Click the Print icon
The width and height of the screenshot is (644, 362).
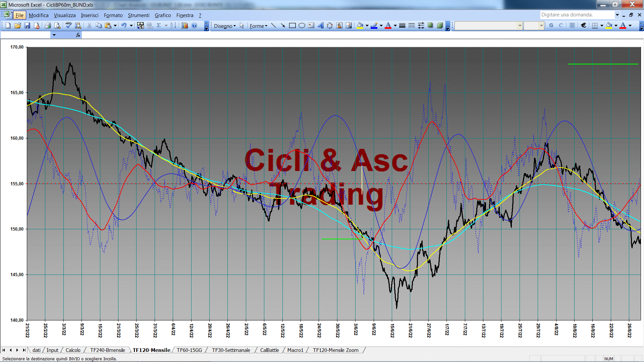pyautogui.click(x=48, y=25)
